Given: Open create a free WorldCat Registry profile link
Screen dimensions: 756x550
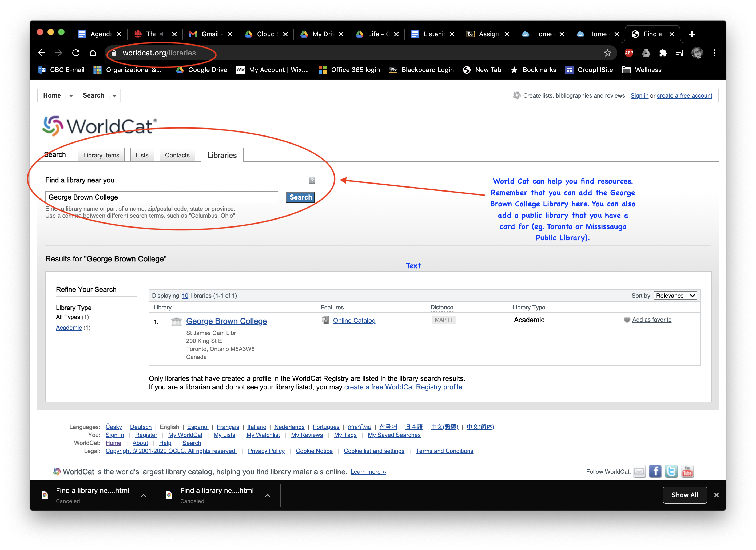Looking at the screenshot, I should click(403, 387).
